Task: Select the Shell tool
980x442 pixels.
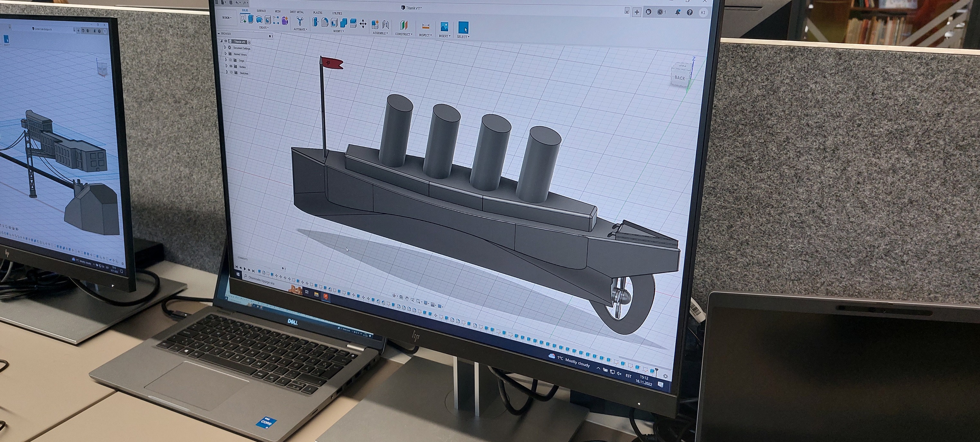Action: pyautogui.click(x=334, y=23)
